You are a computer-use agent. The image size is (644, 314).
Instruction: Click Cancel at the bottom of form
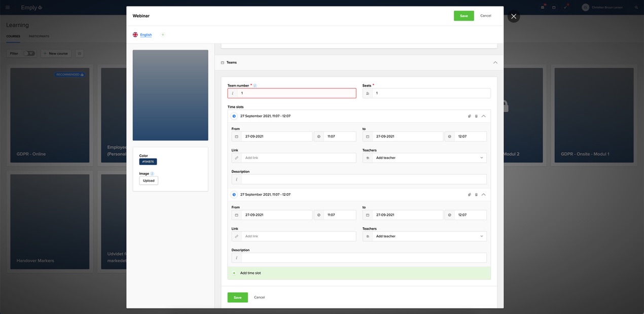click(259, 297)
